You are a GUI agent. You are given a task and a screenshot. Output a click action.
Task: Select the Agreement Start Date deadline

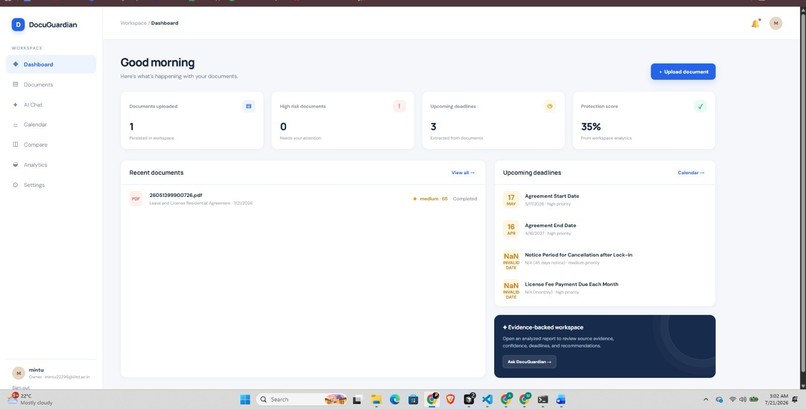tap(552, 196)
